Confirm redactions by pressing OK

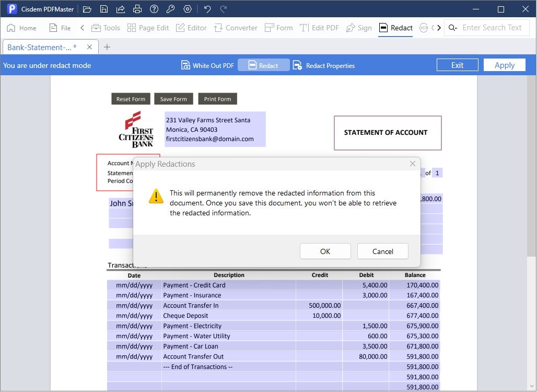(325, 251)
